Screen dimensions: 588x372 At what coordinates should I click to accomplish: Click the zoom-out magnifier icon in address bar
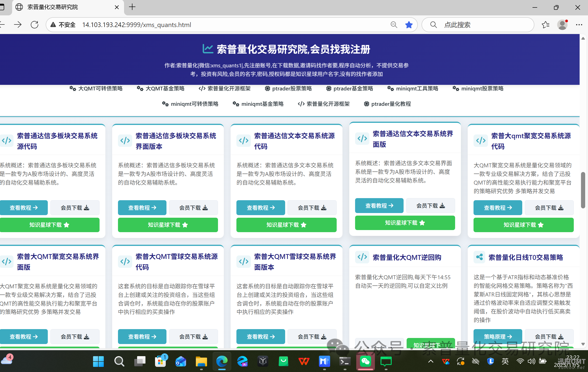[394, 24]
